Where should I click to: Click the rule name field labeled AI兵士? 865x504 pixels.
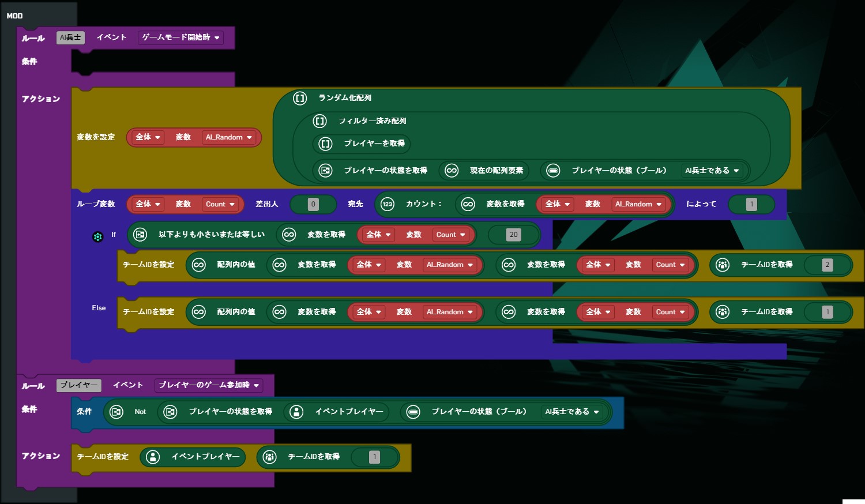point(70,37)
